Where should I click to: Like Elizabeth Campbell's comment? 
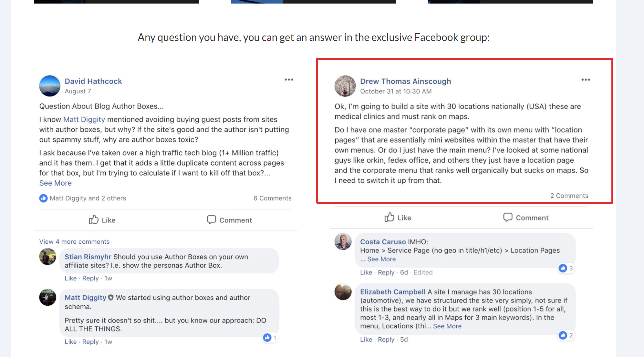click(x=366, y=339)
